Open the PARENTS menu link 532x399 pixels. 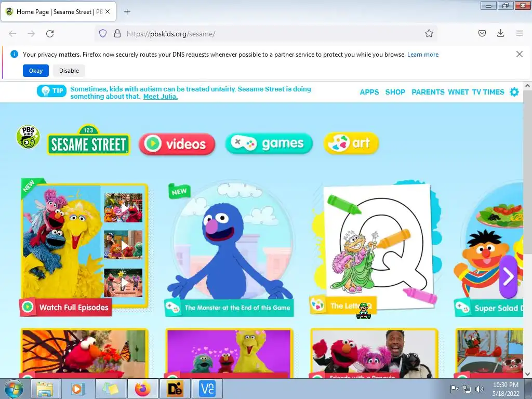point(428,92)
